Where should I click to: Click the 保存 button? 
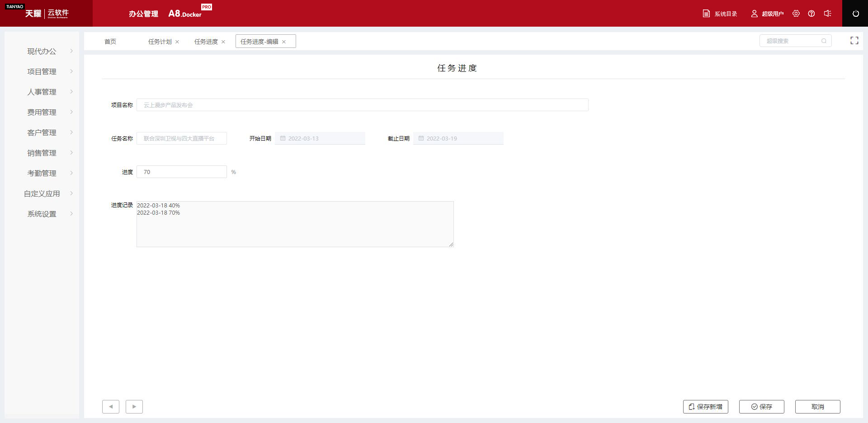click(x=761, y=407)
